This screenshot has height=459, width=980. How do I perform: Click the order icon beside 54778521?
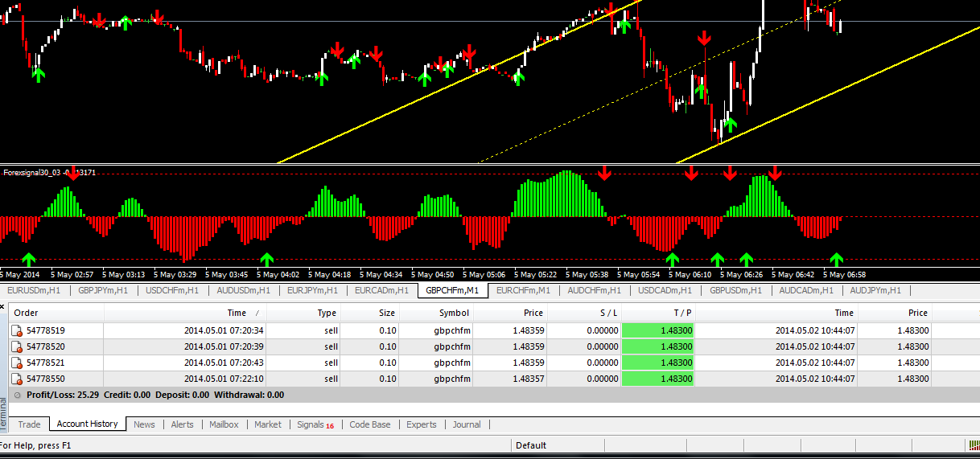pyautogui.click(x=16, y=363)
